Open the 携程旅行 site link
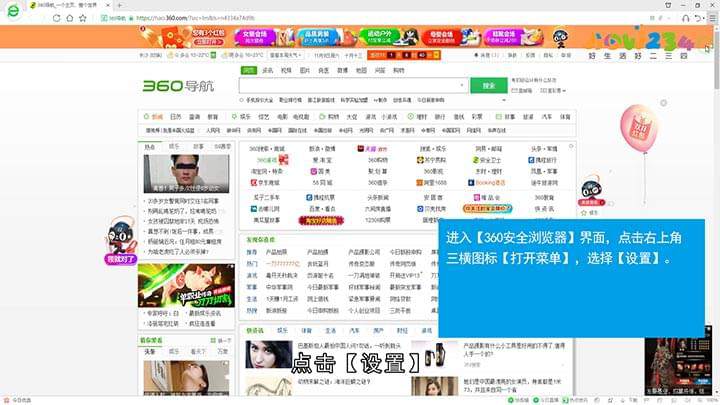Screen dimensions: 720x405 click(x=542, y=160)
